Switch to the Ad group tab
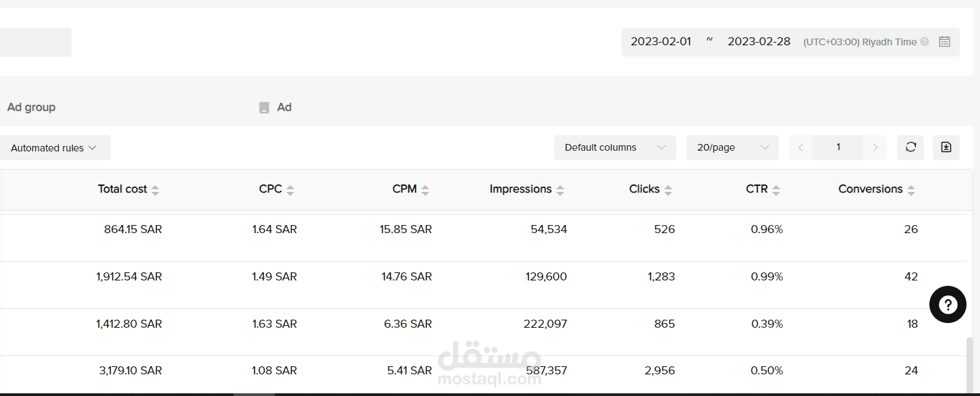This screenshot has height=396, width=980. coord(31,107)
